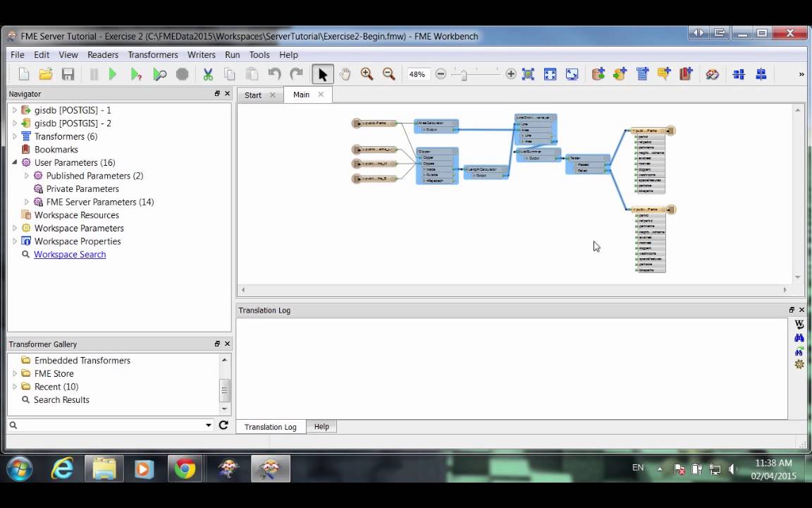Screen dimensions: 812x508
Task: Open Translation Log options gear icon
Action: [799, 364]
